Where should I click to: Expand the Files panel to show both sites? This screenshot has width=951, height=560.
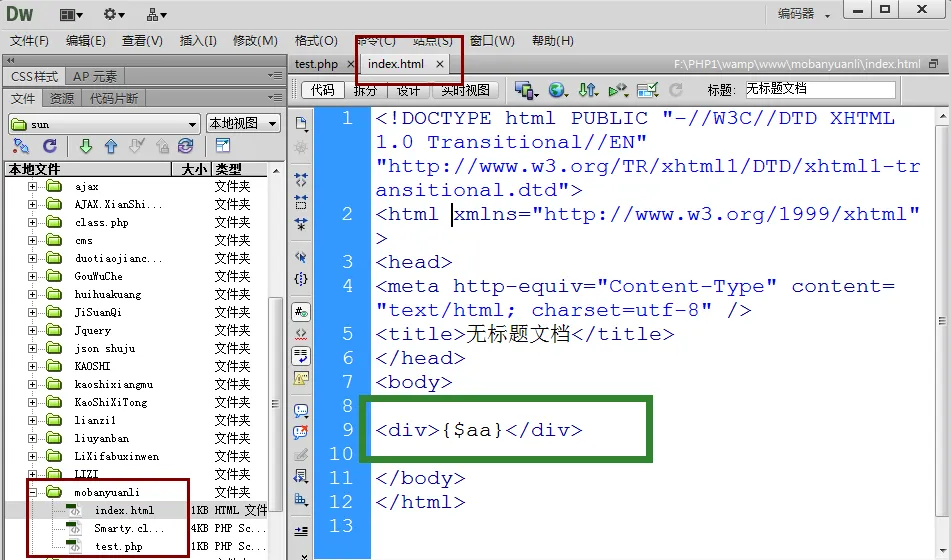tap(223, 146)
